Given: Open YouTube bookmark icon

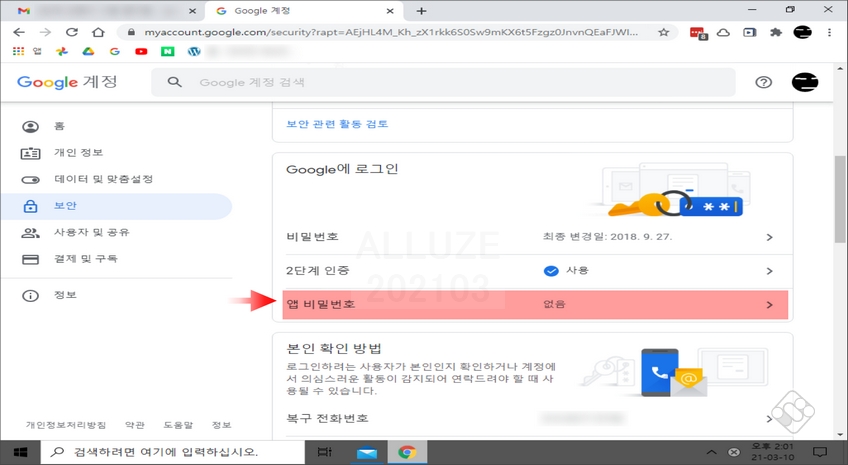Looking at the screenshot, I should click(141, 51).
